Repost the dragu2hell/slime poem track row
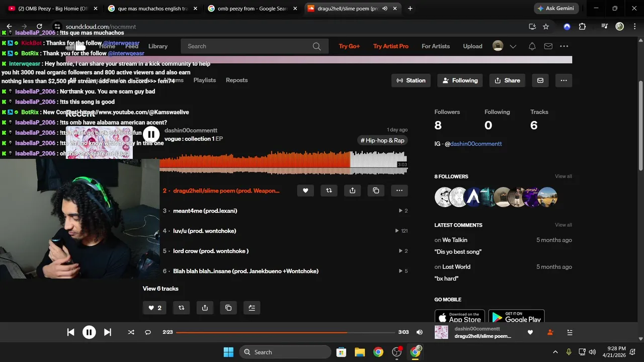Image resolution: width=644 pixels, height=362 pixels. click(329, 191)
